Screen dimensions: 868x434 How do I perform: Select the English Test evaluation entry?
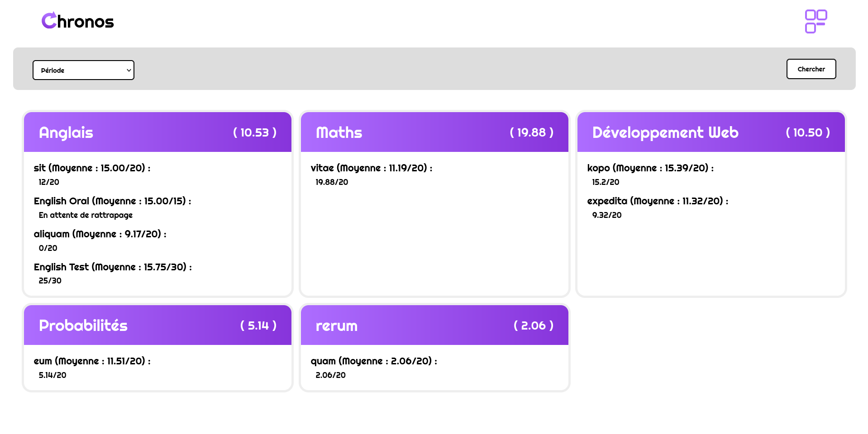[x=113, y=267]
